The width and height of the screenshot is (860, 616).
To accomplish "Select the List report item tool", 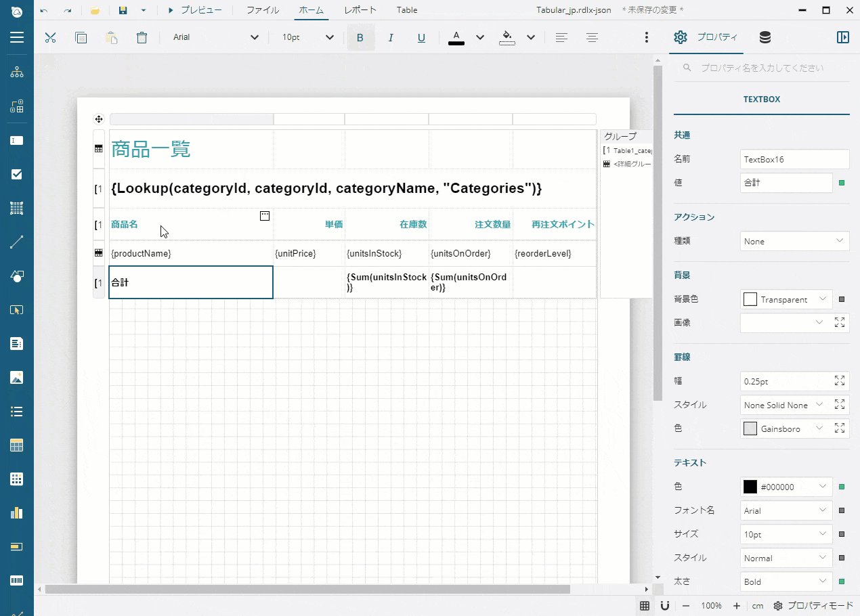I will click(17, 412).
